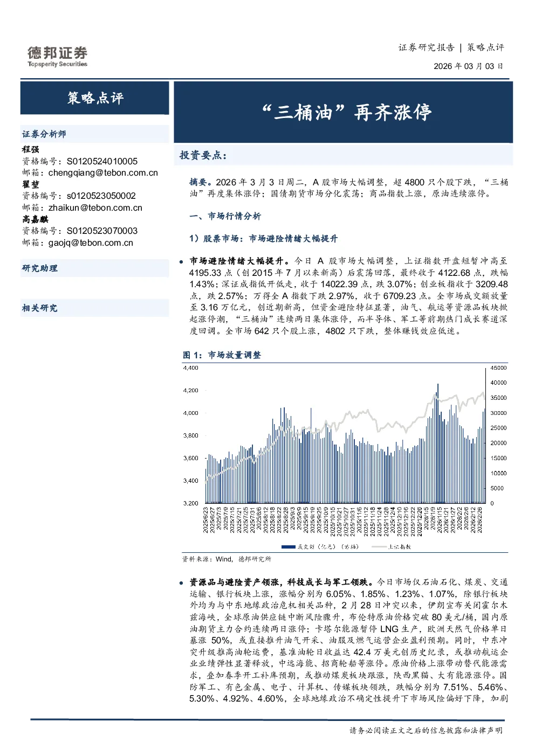535x756 pixels.
Task: Click the report title “三桶油”再齐涨停
Action: 346,112
